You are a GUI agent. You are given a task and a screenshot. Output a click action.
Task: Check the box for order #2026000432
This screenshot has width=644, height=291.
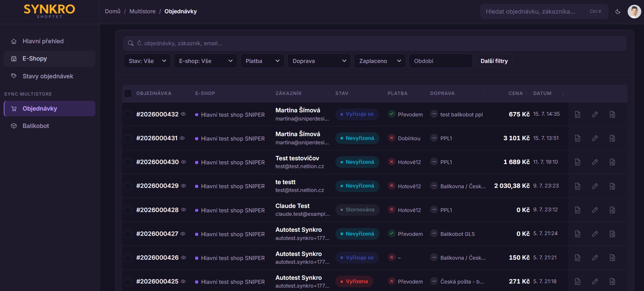[128, 114]
